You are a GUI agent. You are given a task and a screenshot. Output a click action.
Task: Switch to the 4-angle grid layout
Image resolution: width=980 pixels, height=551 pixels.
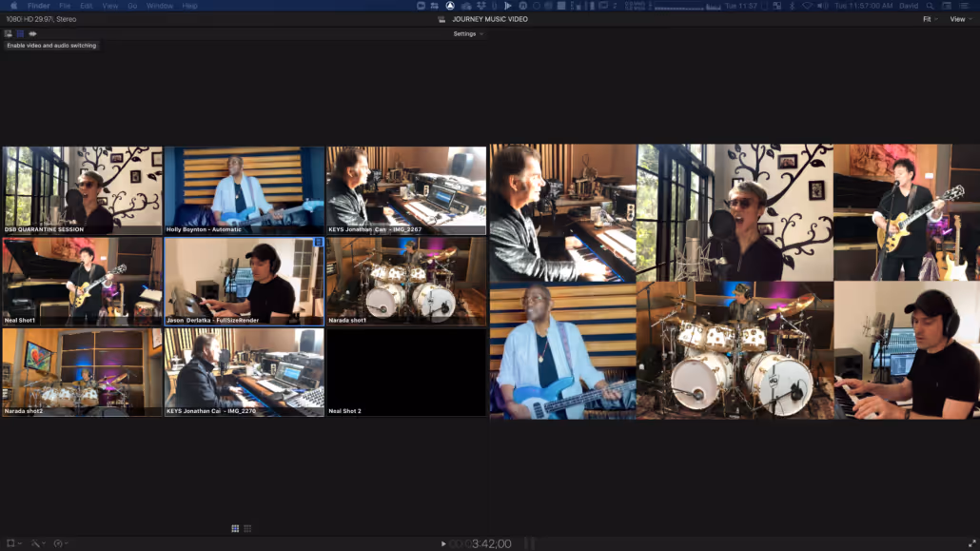click(x=235, y=528)
